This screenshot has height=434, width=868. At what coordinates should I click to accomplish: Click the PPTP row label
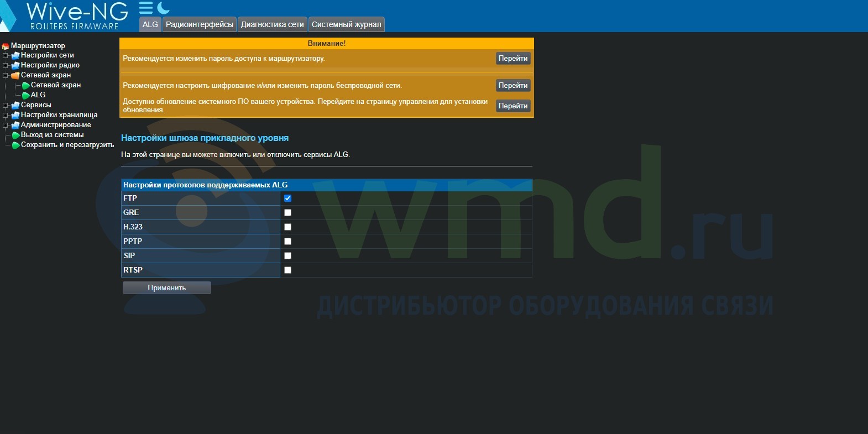(133, 241)
